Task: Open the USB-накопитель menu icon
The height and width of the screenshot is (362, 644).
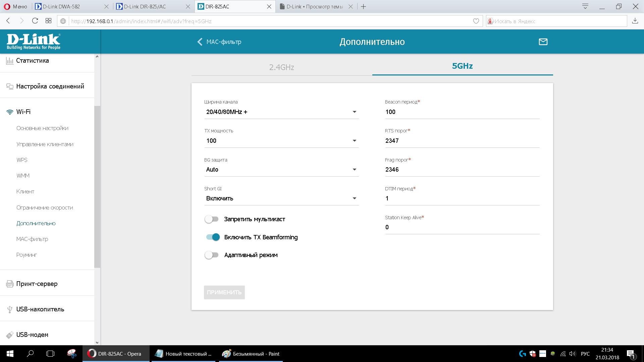Action: point(10,309)
